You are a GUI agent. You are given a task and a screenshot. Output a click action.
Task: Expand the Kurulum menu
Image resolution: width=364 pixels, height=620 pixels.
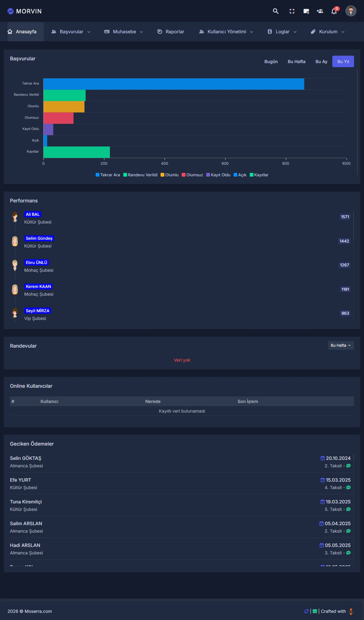coord(328,32)
